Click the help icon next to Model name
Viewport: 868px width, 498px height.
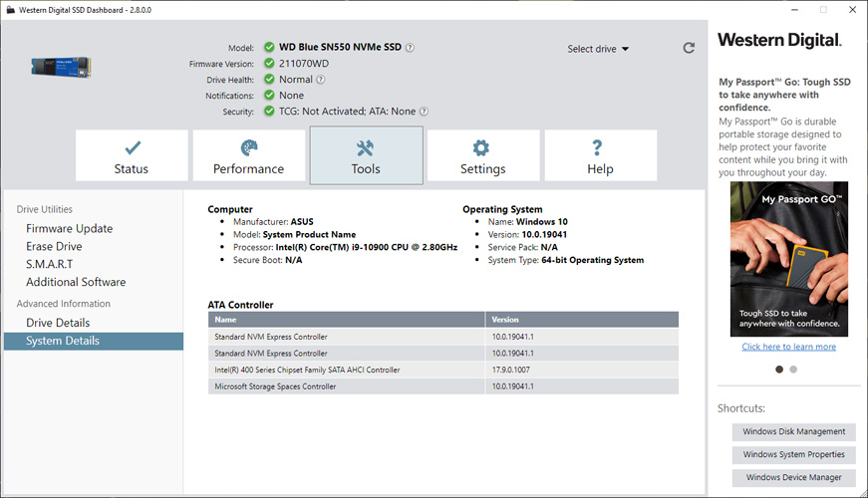coord(410,48)
